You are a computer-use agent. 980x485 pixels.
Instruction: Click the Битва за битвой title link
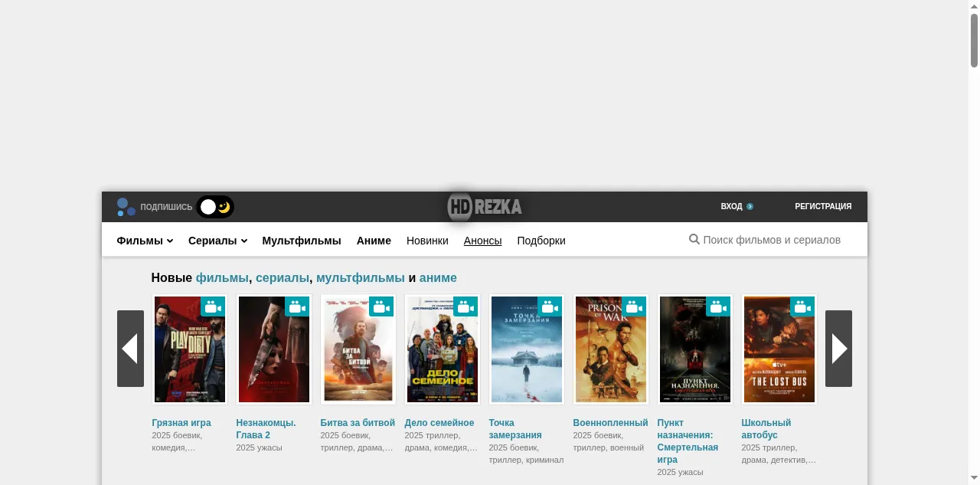[358, 423]
